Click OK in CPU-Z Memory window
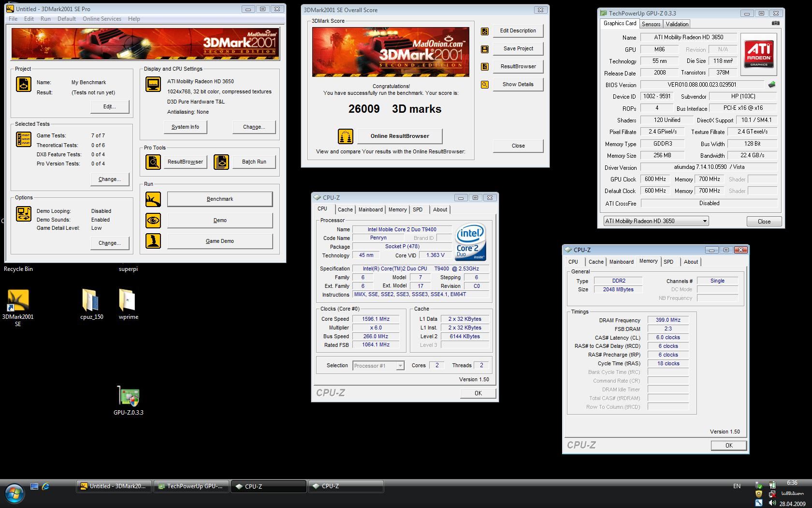This screenshot has width=812, height=508. pyautogui.click(x=729, y=446)
